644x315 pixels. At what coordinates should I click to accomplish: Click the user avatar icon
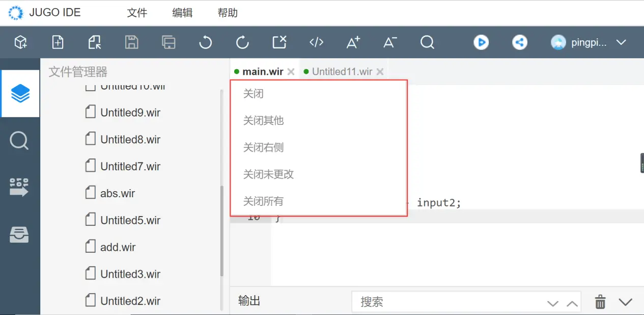pos(558,42)
